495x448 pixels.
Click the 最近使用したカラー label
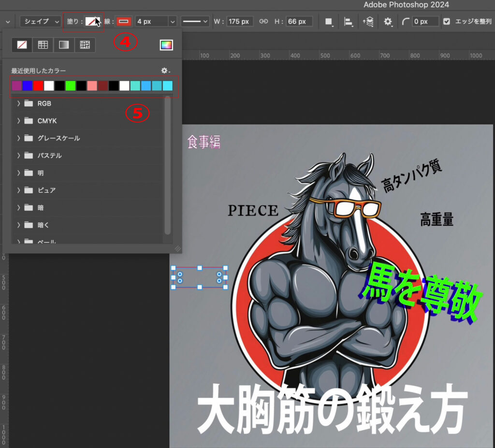click(x=39, y=71)
